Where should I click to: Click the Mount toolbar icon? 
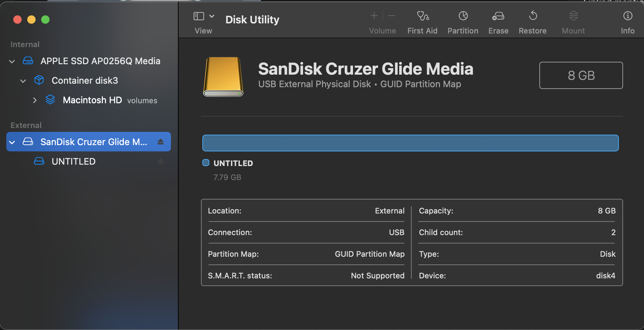[574, 16]
